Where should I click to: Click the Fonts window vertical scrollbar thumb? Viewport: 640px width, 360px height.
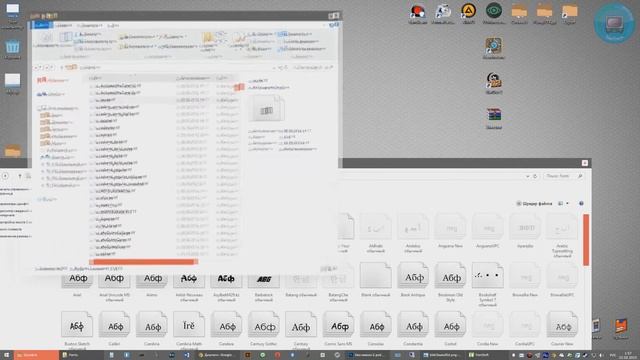click(586, 240)
